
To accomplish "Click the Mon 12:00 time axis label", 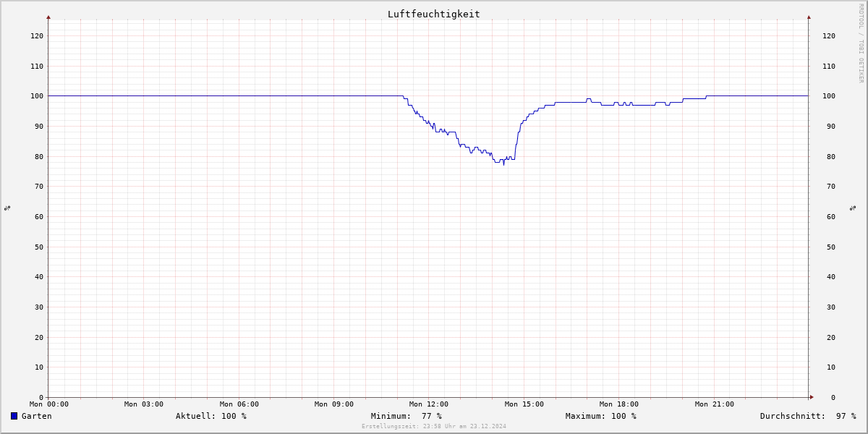I will click(429, 404).
